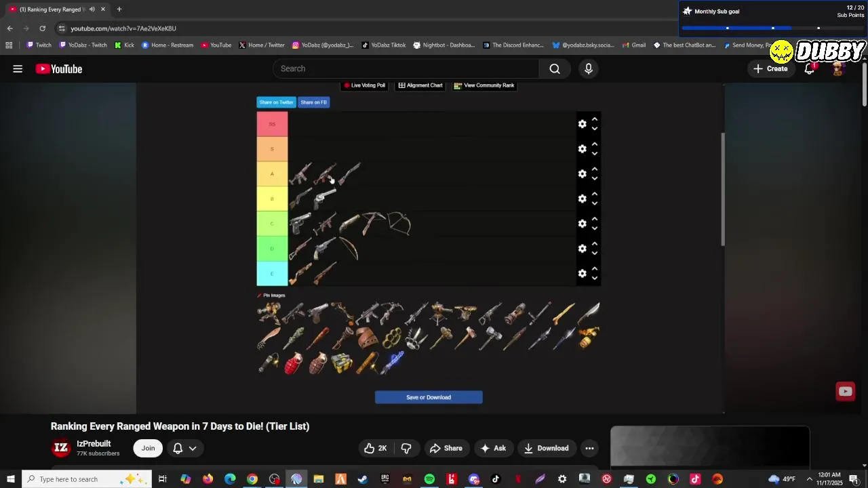The height and width of the screenshot is (488, 868).
Task: Show hidden system tray icons
Action: [809, 479]
